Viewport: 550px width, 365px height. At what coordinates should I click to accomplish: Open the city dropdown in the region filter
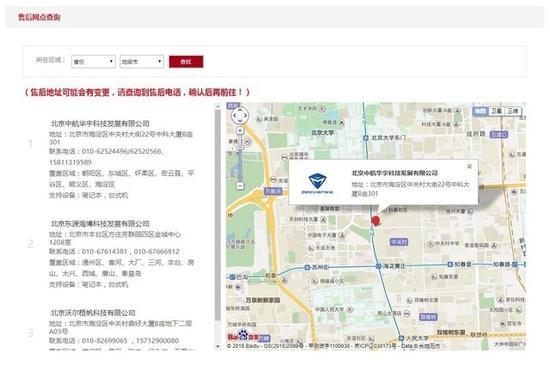click(x=142, y=62)
